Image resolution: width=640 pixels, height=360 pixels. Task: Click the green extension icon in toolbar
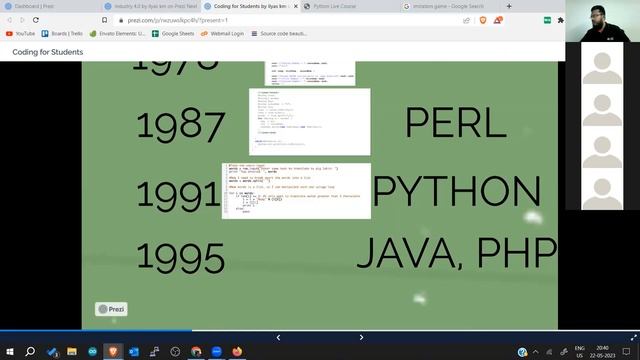547,20
